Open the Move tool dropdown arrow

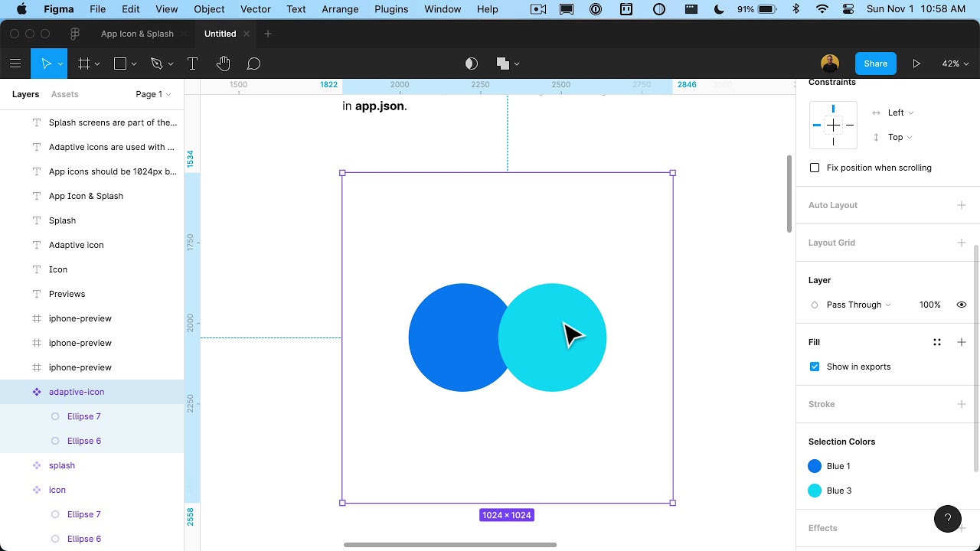click(60, 64)
